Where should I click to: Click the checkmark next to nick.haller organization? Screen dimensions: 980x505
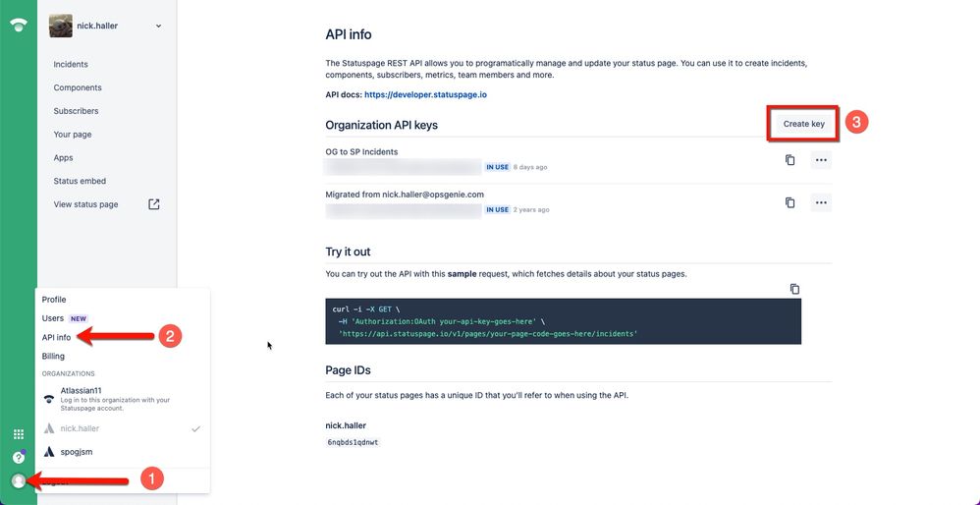[195, 428]
